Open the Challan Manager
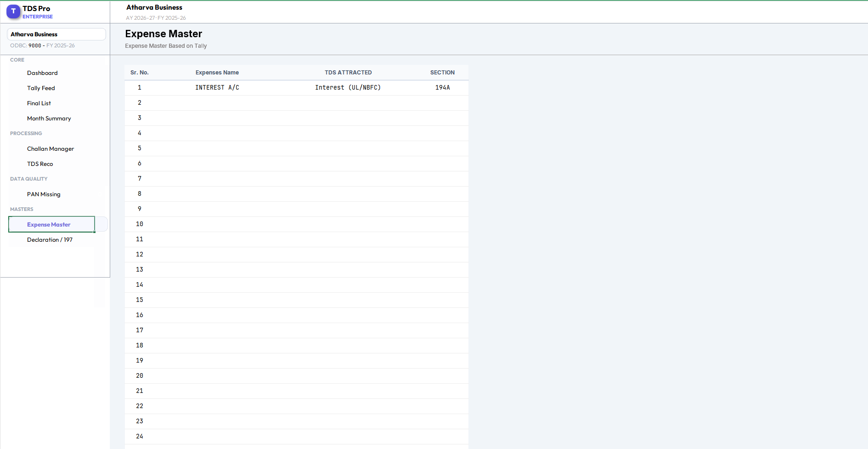Screen dimensions: 868x449 click(x=51, y=148)
